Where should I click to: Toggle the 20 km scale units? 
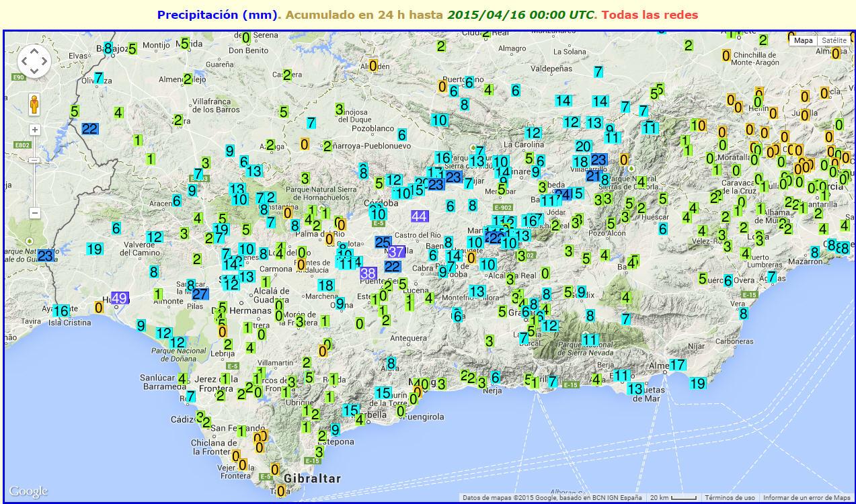coord(673,498)
